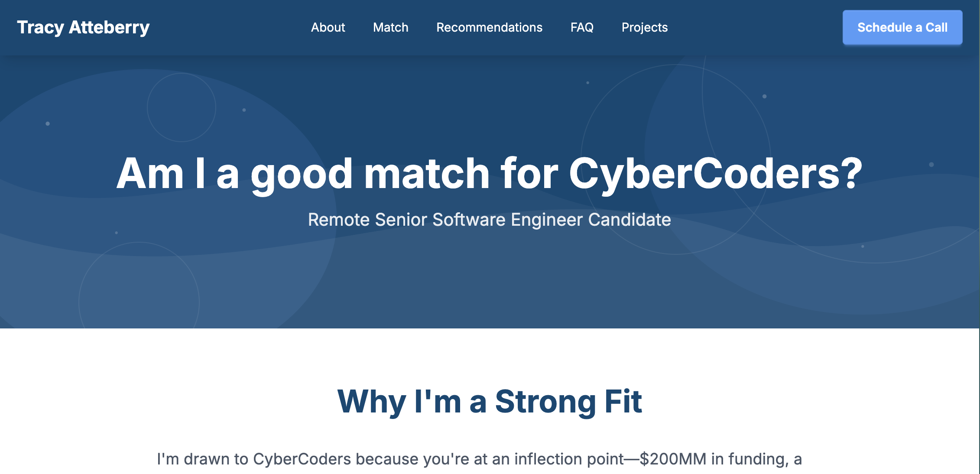
Task: Click the word "match" in the hero headline
Action: tap(427, 173)
